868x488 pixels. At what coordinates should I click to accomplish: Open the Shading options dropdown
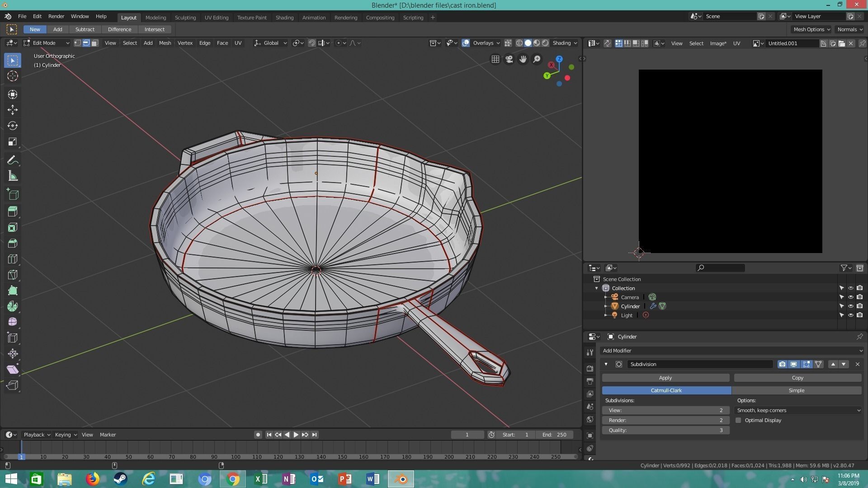(x=565, y=43)
